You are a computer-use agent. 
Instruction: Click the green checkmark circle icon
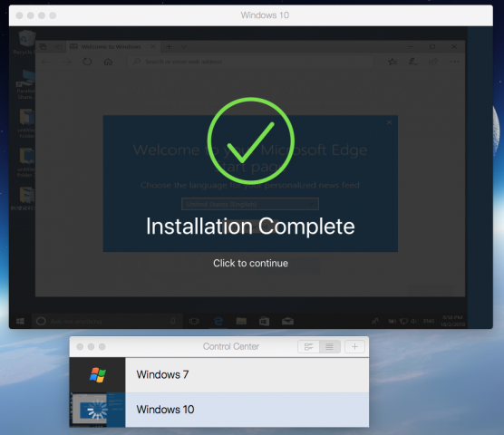(251, 140)
